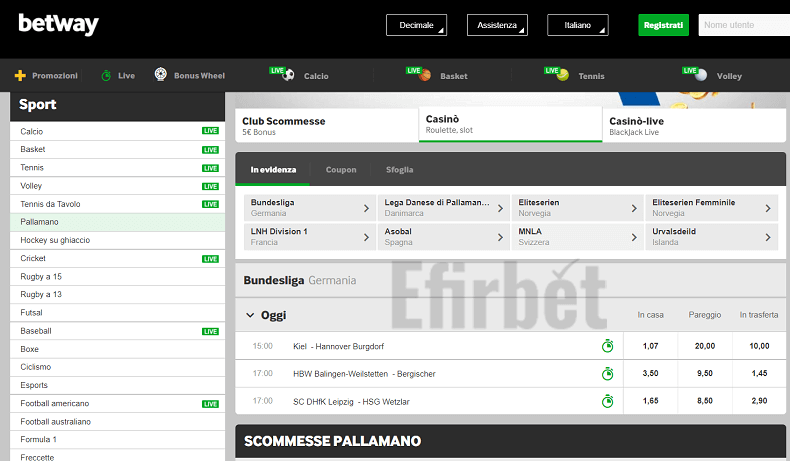The width and height of the screenshot is (790, 461).
Task: Select away odds 10,00 for Hannover Burgdorf
Action: (x=759, y=346)
